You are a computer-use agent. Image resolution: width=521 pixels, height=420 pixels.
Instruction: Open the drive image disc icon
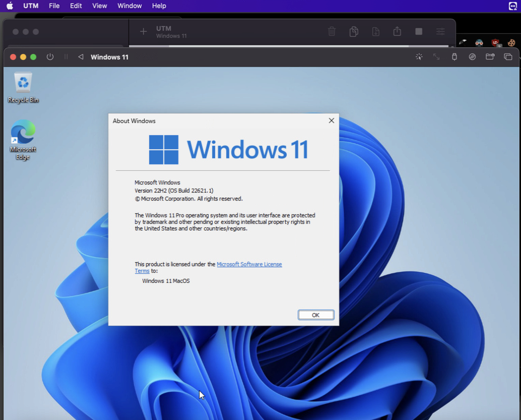pos(472,57)
